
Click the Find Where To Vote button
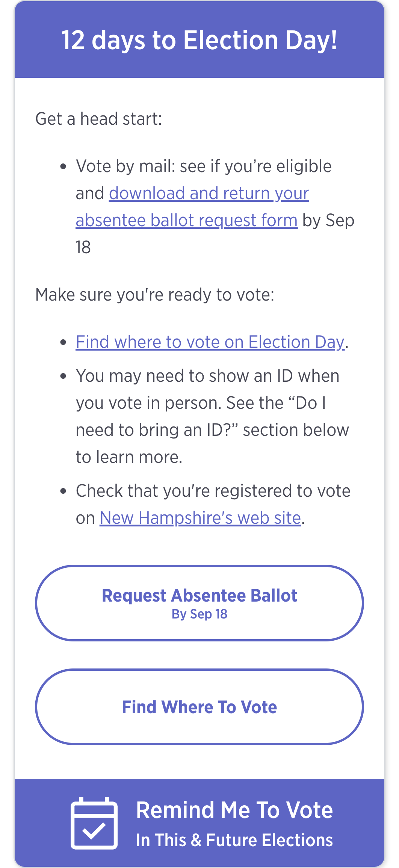tap(199, 706)
